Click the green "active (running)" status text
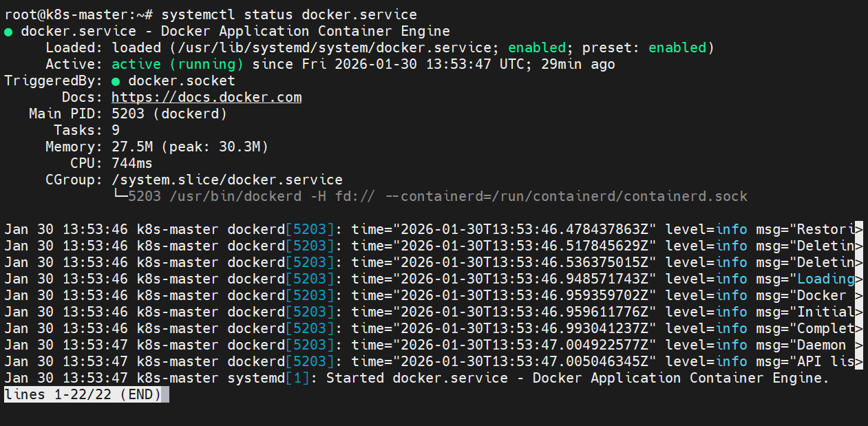The image size is (868, 426). (x=178, y=64)
